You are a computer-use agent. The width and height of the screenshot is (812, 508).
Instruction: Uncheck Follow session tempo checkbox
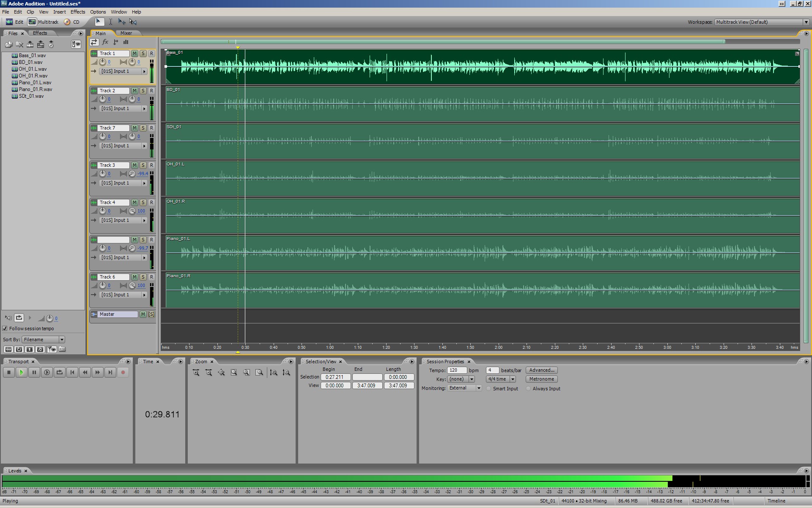point(5,329)
